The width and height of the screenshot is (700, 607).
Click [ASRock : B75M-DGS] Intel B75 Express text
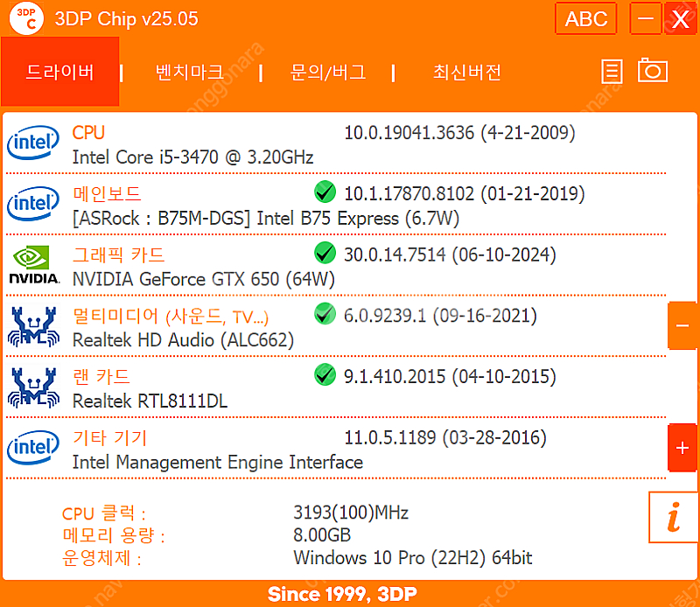click(266, 219)
